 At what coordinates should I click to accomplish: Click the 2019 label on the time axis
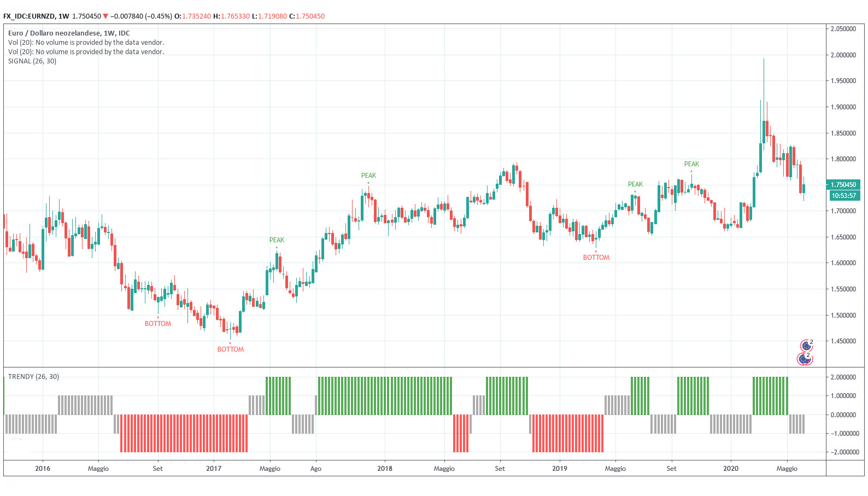(560, 469)
